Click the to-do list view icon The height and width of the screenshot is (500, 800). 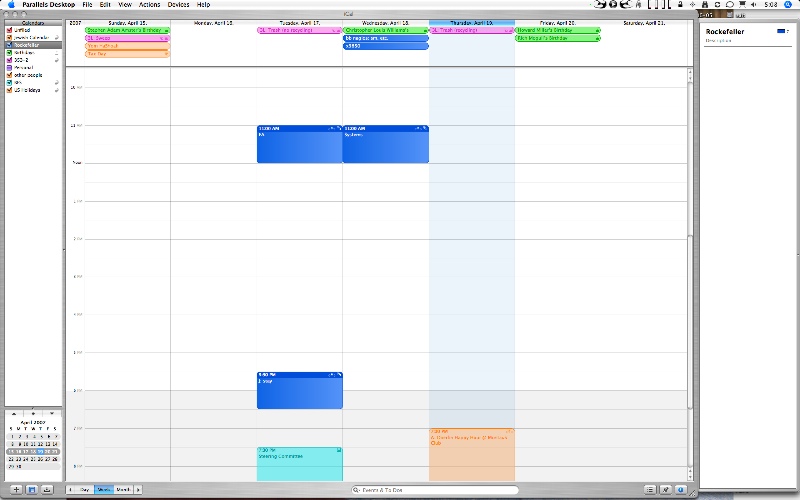(651, 490)
